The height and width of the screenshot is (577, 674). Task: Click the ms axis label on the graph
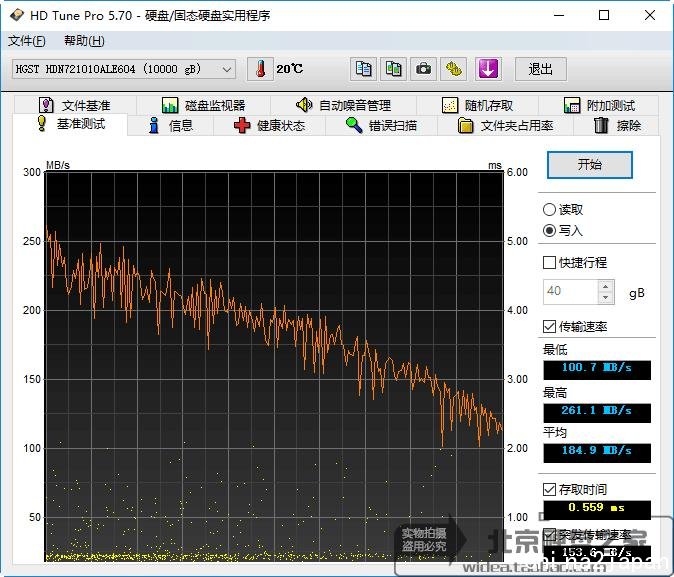pyautogui.click(x=495, y=166)
